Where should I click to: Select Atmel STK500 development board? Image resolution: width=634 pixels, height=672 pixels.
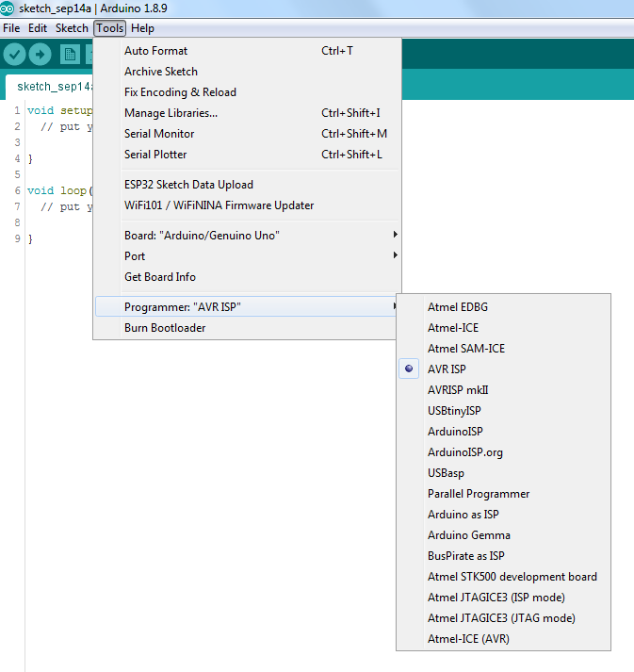tap(503, 577)
